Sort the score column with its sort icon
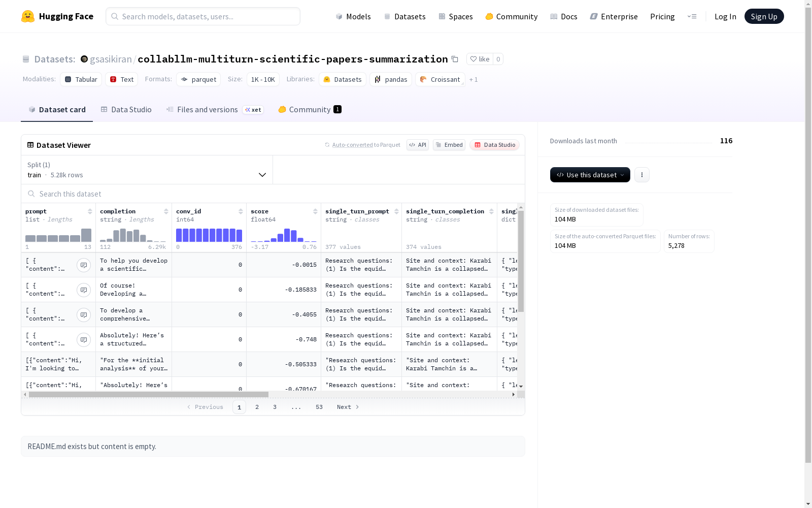The height and width of the screenshot is (508, 812). click(315, 211)
